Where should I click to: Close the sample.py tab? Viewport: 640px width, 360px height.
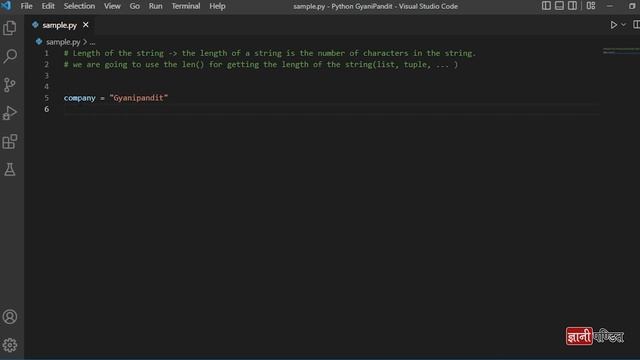[86, 25]
